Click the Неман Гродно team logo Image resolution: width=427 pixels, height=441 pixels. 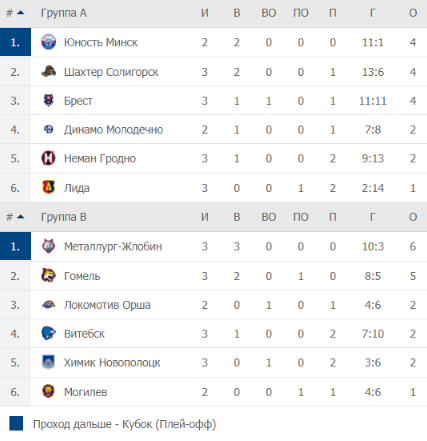[x=48, y=158]
